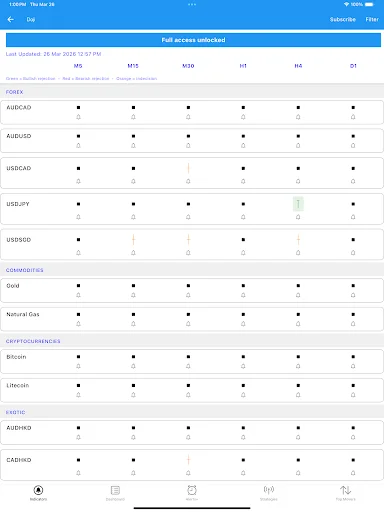Toggle AUDCAD D1 alert bell
The image size is (384, 512).
coord(353,117)
